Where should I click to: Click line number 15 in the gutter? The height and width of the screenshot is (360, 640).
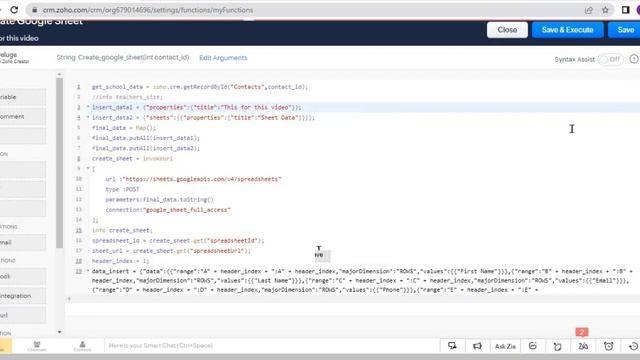click(x=79, y=230)
